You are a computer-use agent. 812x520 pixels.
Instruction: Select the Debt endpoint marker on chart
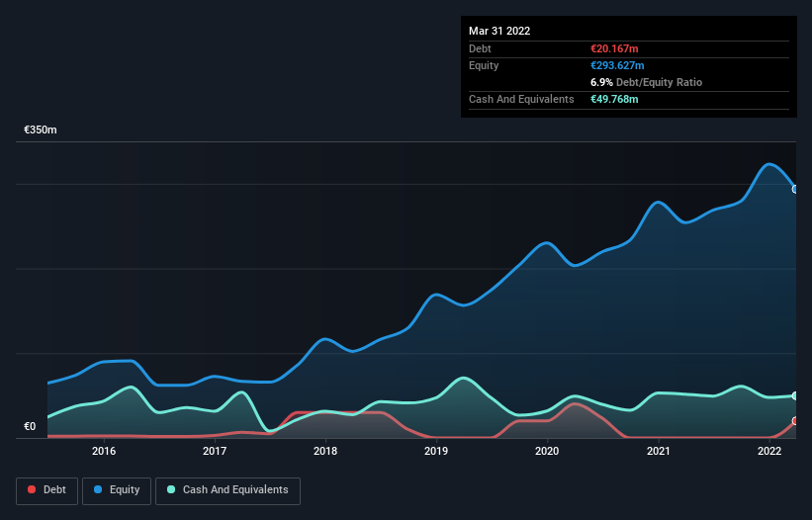[x=795, y=421]
